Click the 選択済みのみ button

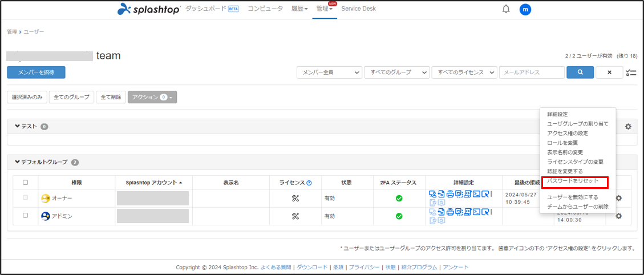pyautogui.click(x=27, y=97)
